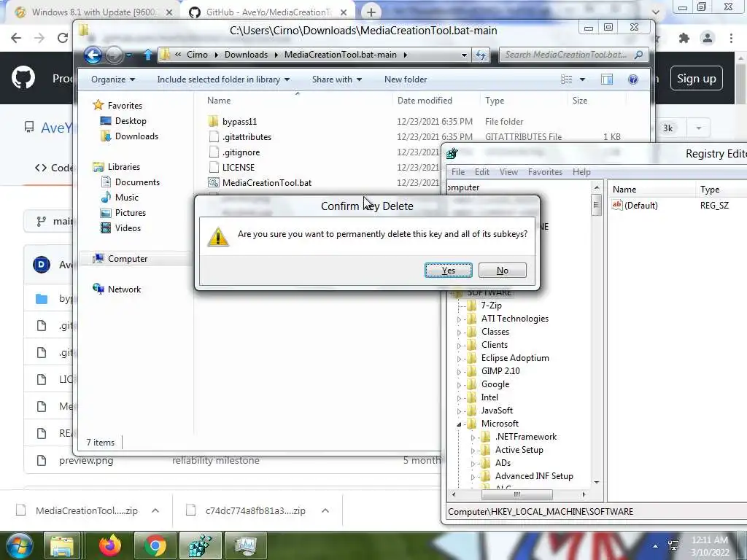Select the 7-Zip registry key
The image size is (747, 560).
click(x=491, y=306)
